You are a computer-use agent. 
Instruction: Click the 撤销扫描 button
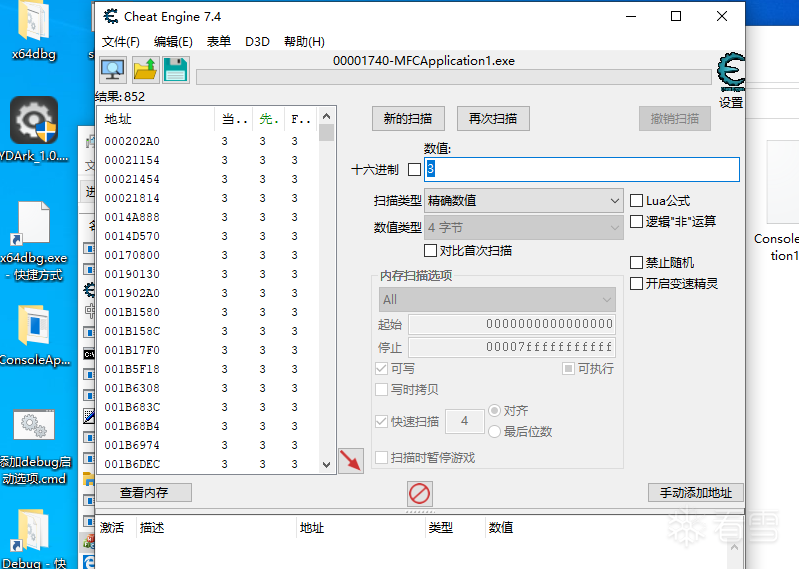pyautogui.click(x=675, y=119)
